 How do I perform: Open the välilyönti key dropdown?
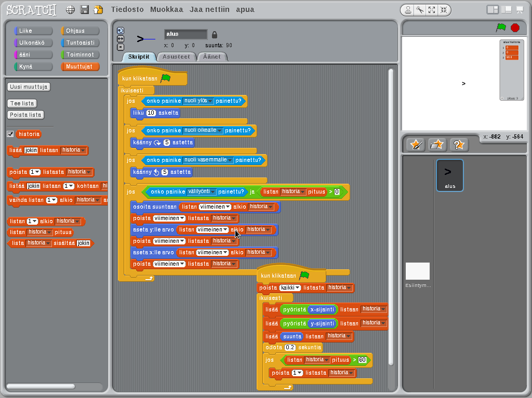[x=202, y=191]
